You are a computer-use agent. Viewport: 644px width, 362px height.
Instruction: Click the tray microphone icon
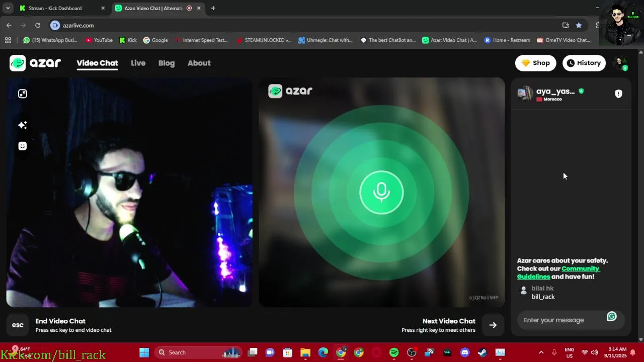pyautogui.click(x=554, y=352)
